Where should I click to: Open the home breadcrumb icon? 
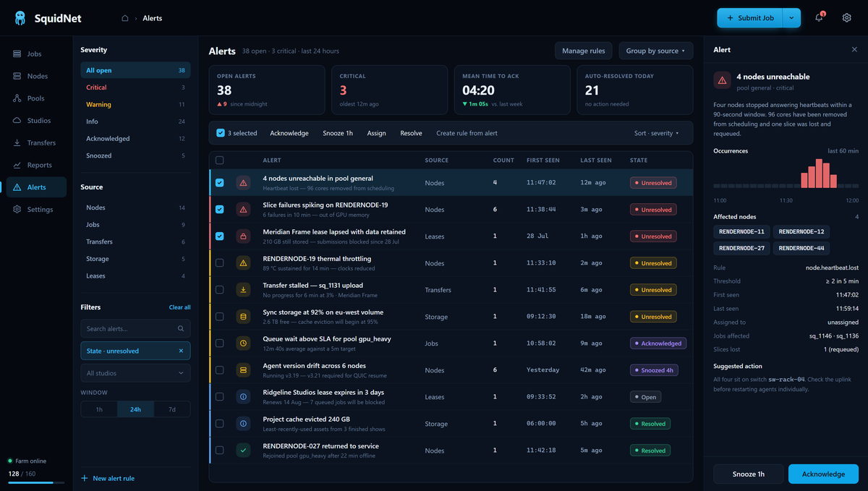(124, 18)
